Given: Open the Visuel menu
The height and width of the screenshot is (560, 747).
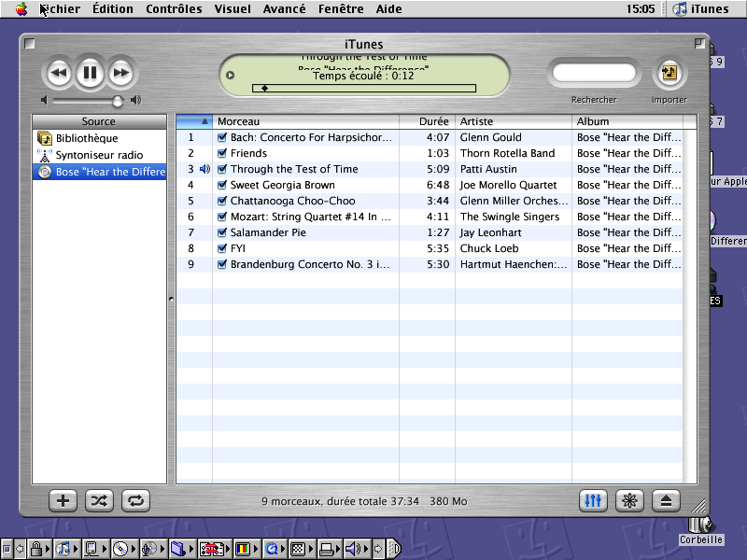Looking at the screenshot, I should (233, 8).
